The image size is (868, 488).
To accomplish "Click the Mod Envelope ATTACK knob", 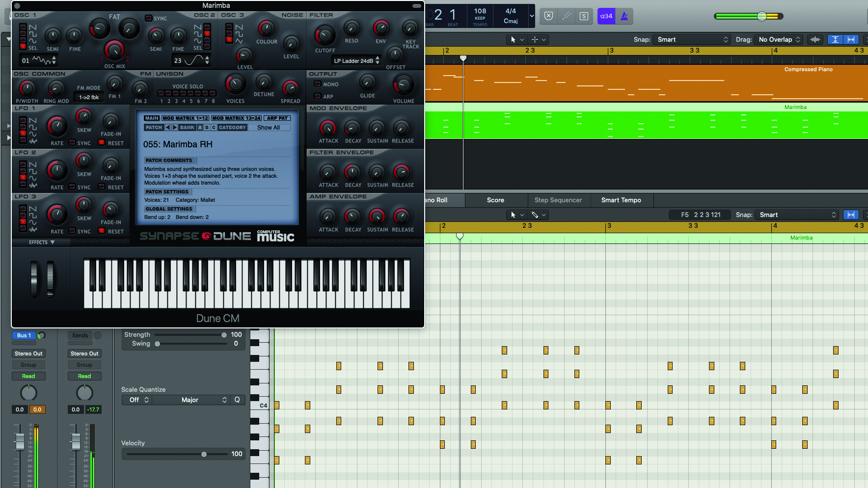I will tap(328, 128).
